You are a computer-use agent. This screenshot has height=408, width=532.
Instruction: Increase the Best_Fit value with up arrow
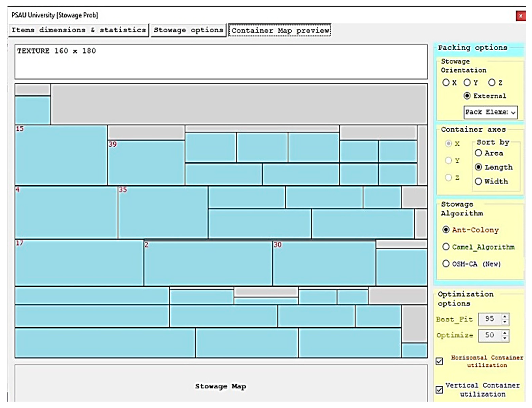[505, 317]
